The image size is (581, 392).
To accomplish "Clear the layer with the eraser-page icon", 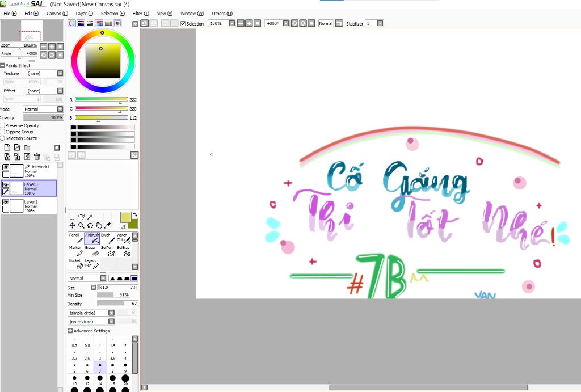I will 27,157.
